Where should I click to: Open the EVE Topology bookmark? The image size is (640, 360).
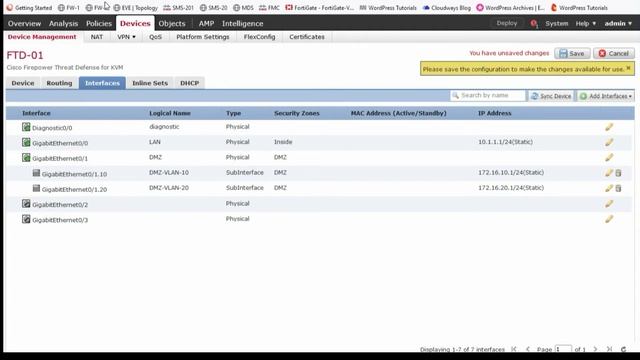point(136,8)
